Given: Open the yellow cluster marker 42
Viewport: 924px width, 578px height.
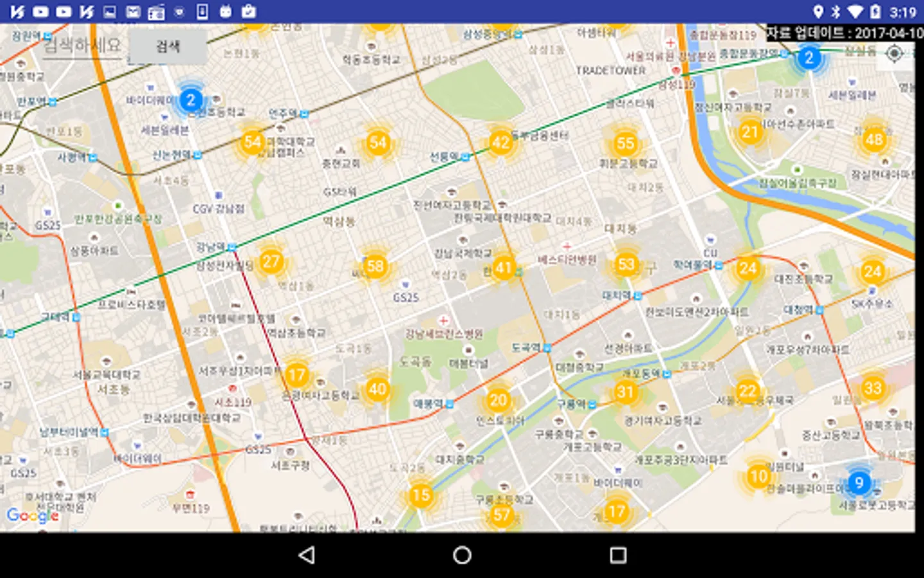Looking at the screenshot, I should (501, 143).
